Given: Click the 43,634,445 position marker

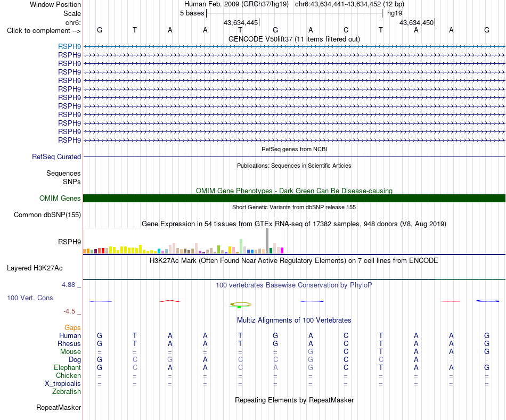Looking at the screenshot, I should click(x=241, y=22).
